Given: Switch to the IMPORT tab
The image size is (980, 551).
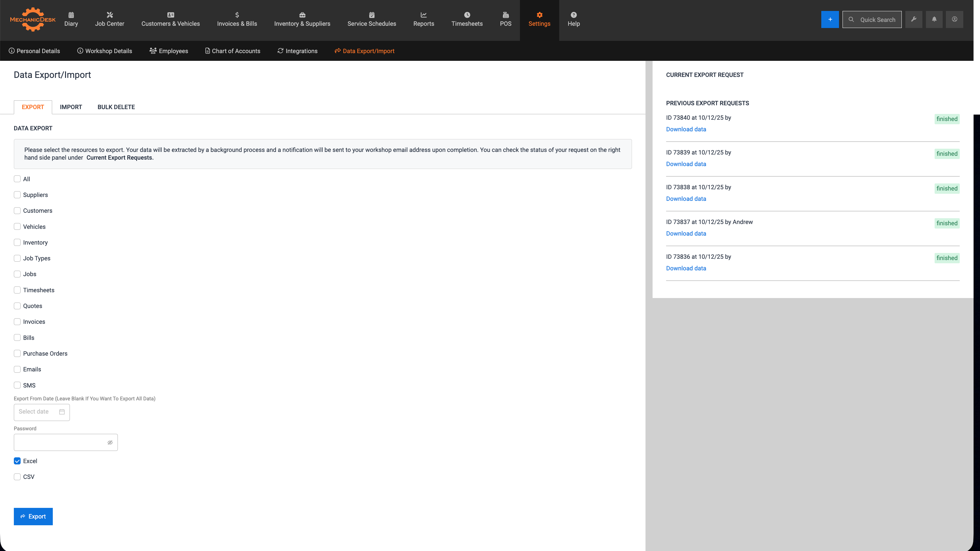Looking at the screenshot, I should click(x=71, y=107).
